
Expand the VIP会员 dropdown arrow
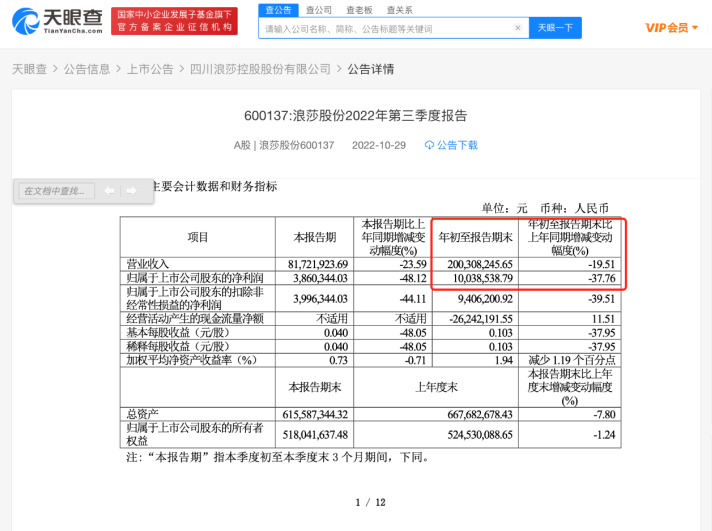pos(695,28)
